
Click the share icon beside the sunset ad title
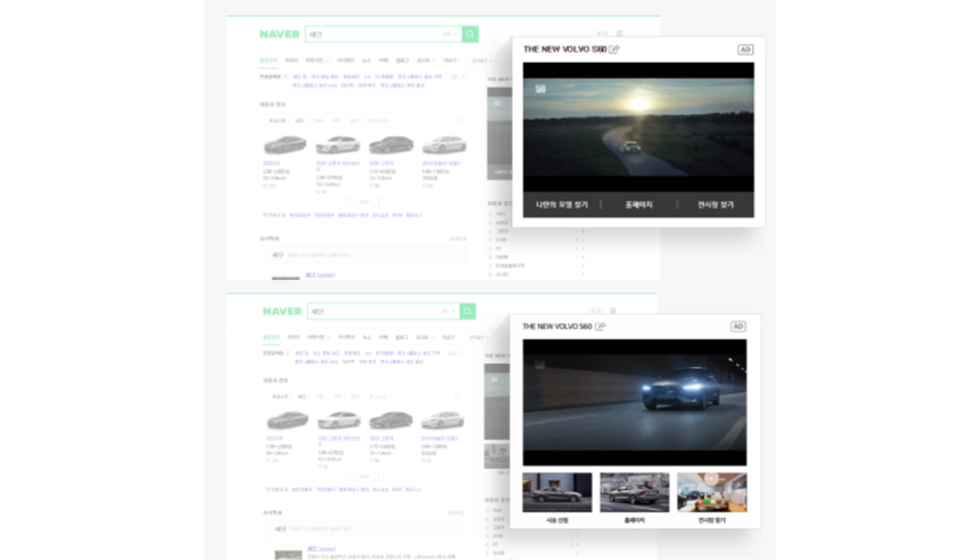(614, 49)
